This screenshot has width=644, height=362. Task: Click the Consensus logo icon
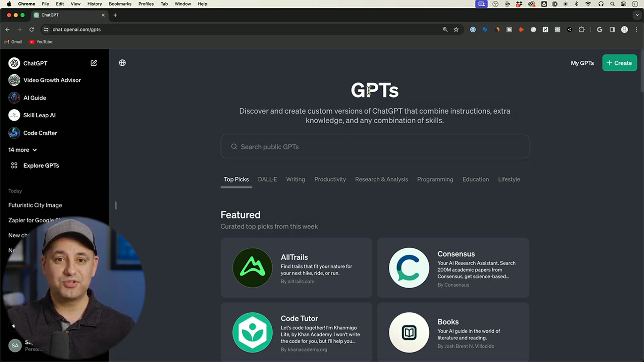tap(409, 267)
